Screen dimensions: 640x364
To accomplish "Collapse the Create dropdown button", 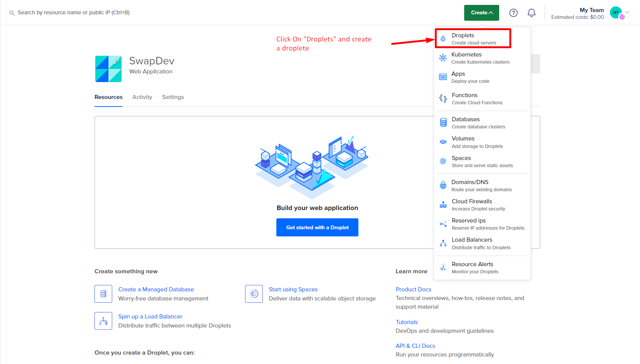I will click(482, 13).
